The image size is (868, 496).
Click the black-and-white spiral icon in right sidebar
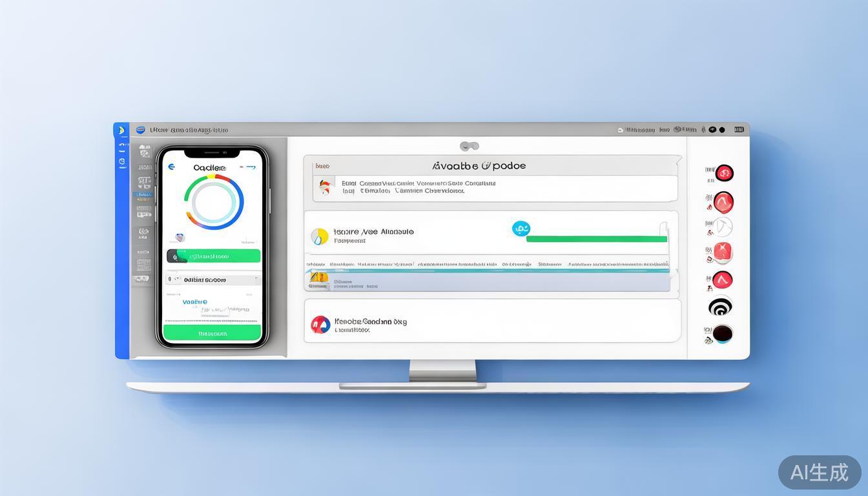tap(721, 306)
